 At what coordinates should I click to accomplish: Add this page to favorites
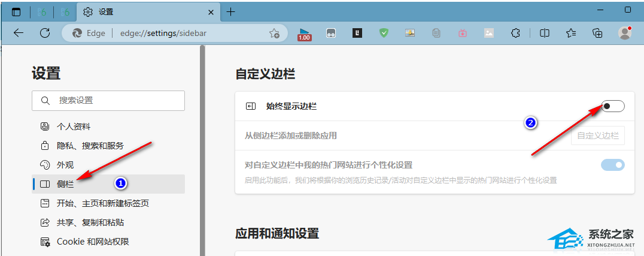[274, 34]
